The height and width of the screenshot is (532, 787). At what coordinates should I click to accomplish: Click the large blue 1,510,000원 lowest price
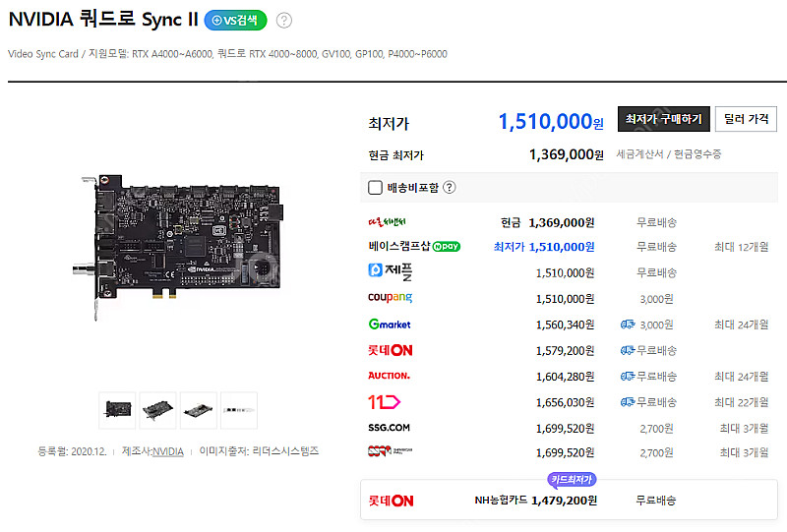(551, 122)
